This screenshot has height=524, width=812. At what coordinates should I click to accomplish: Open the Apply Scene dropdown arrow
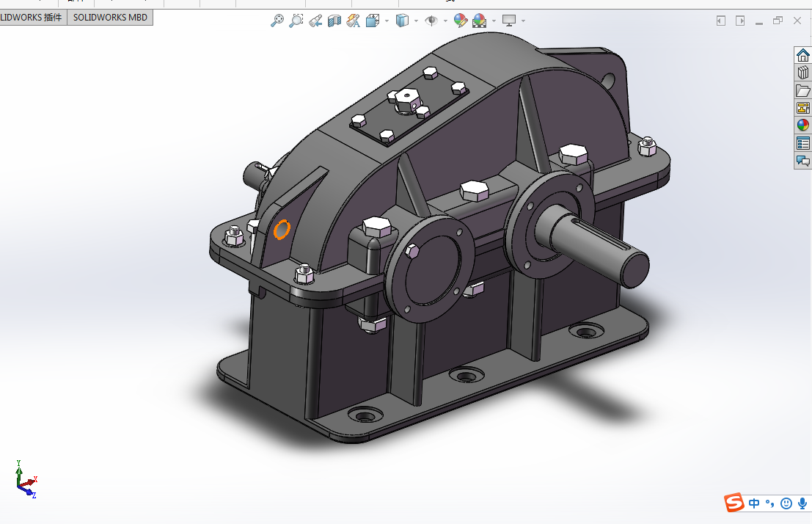coord(494,21)
